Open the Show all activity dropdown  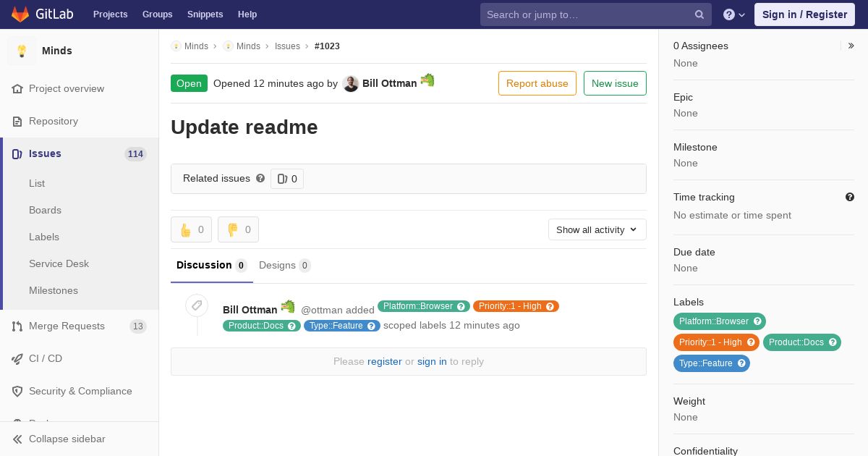(x=597, y=229)
